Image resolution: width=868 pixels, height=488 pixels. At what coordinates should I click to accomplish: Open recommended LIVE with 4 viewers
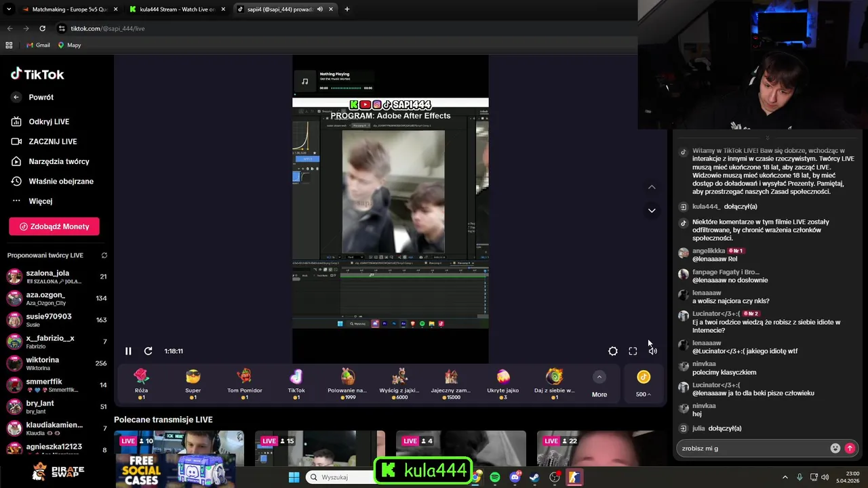(x=461, y=449)
